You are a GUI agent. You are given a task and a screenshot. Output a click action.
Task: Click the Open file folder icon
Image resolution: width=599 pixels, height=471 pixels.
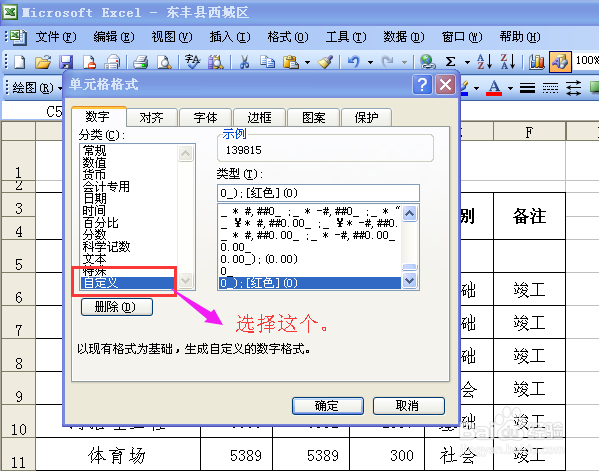(43, 62)
